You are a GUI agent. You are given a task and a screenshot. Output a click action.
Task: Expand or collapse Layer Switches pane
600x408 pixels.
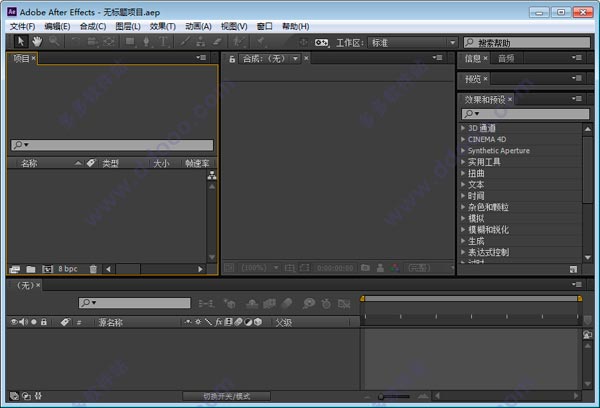pos(14,396)
